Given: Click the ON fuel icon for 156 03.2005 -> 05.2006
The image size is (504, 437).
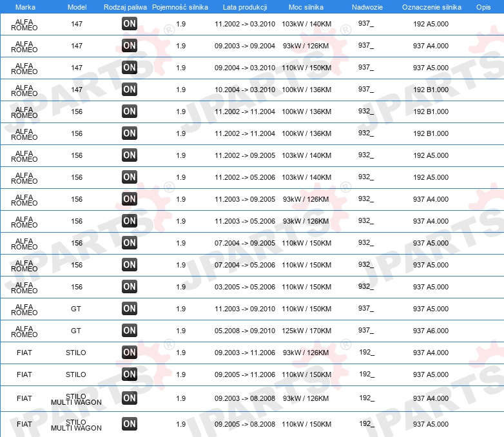Looking at the screenshot, I should tap(130, 287).
